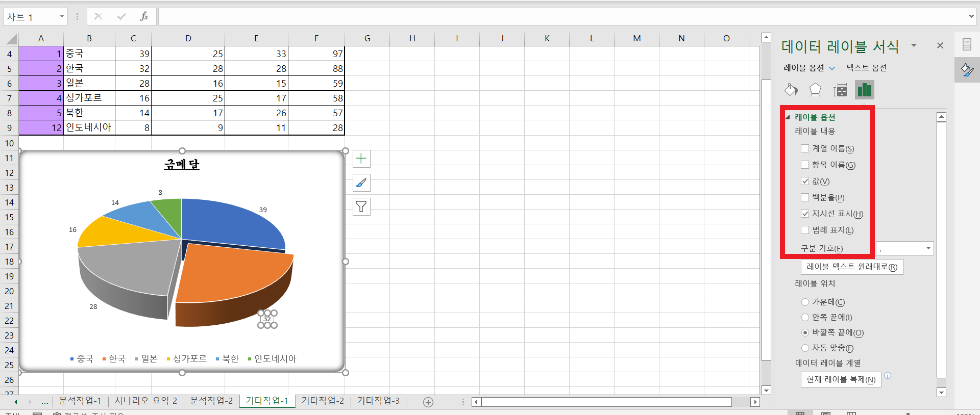Open the 구분 기호 separator dropdown

[928, 248]
